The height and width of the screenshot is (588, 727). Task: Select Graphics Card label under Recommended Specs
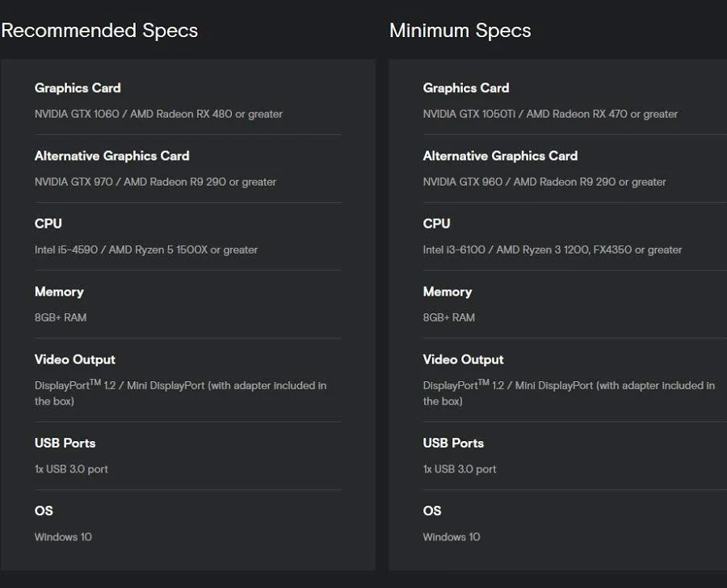[x=78, y=88]
